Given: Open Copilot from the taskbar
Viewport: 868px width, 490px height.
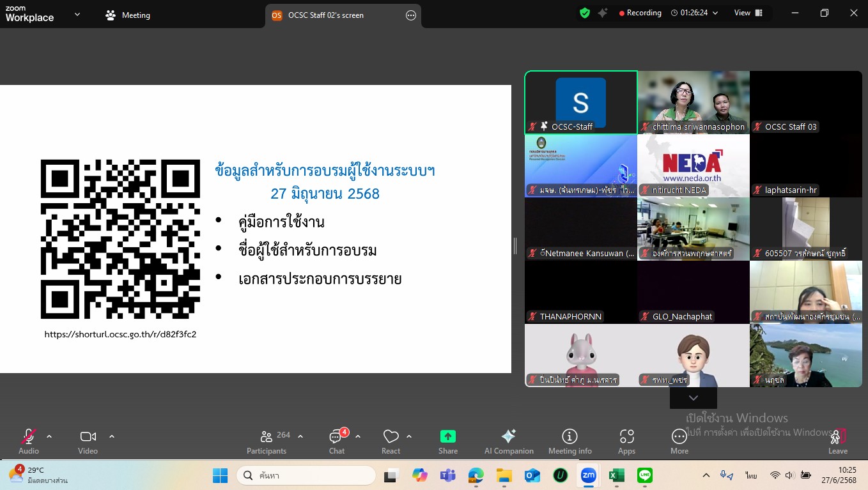Looking at the screenshot, I should (x=419, y=475).
